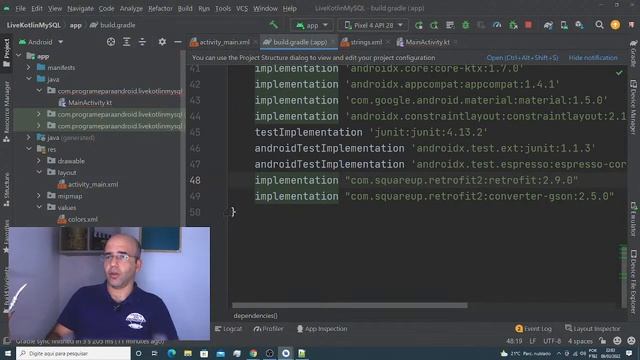Screen dimensions: 640x360
Task: Click Attach Debugger to Android Process icon
Action: tap(513, 25)
